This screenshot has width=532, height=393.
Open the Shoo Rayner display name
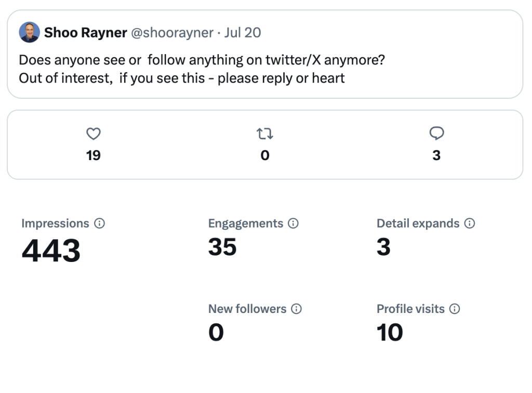(x=86, y=33)
